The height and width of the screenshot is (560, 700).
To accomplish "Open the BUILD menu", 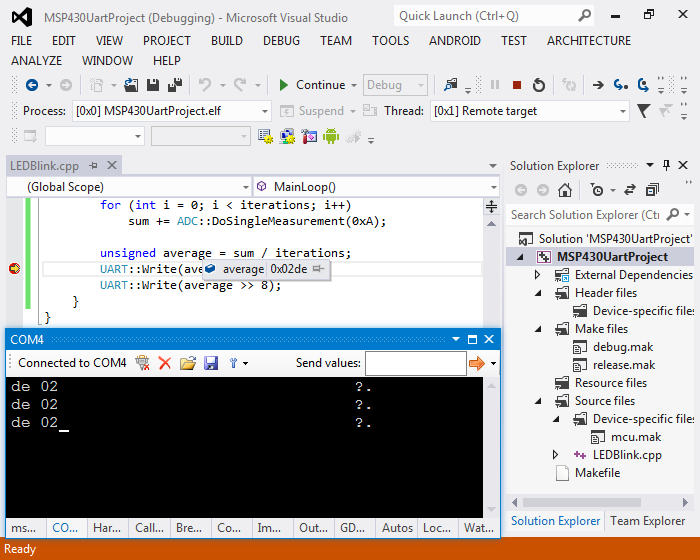I will pyautogui.click(x=227, y=41).
